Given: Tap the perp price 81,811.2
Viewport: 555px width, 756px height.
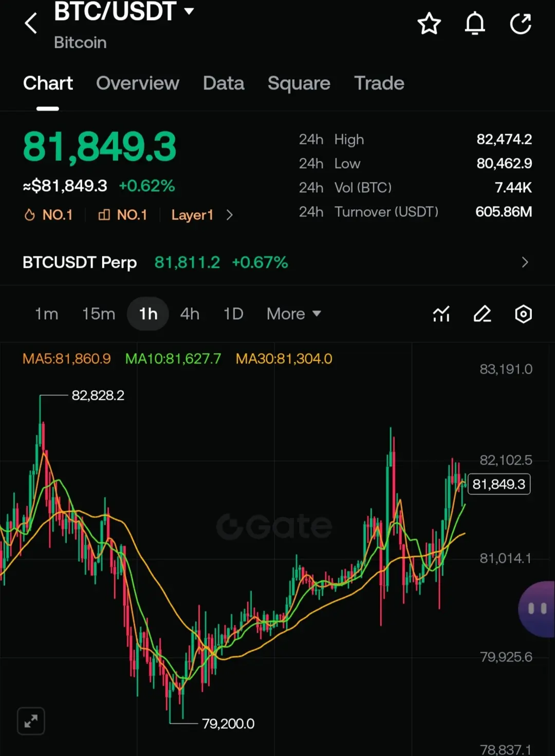Looking at the screenshot, I should click(187, 263).
